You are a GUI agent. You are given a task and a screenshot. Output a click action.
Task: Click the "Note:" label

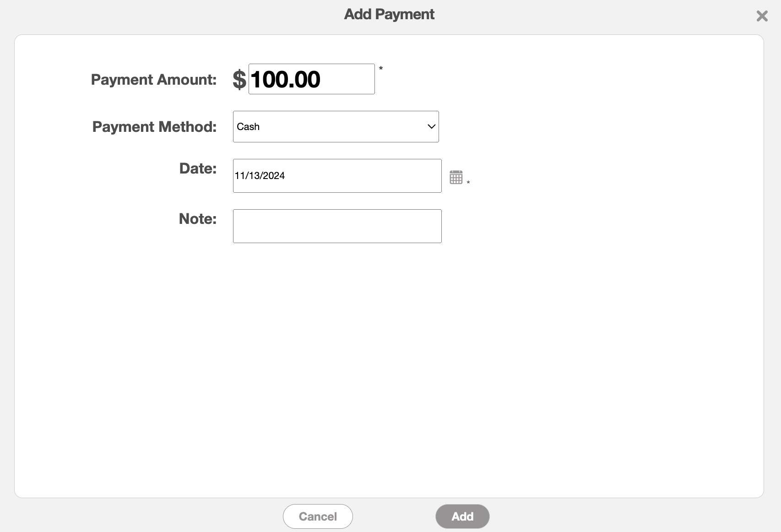point(197,219)
